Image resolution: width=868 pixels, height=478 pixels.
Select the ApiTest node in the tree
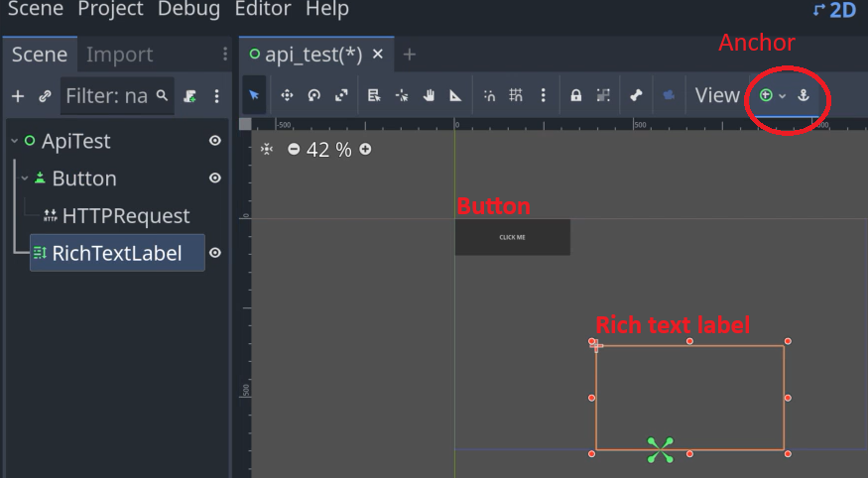pos(75,141)
